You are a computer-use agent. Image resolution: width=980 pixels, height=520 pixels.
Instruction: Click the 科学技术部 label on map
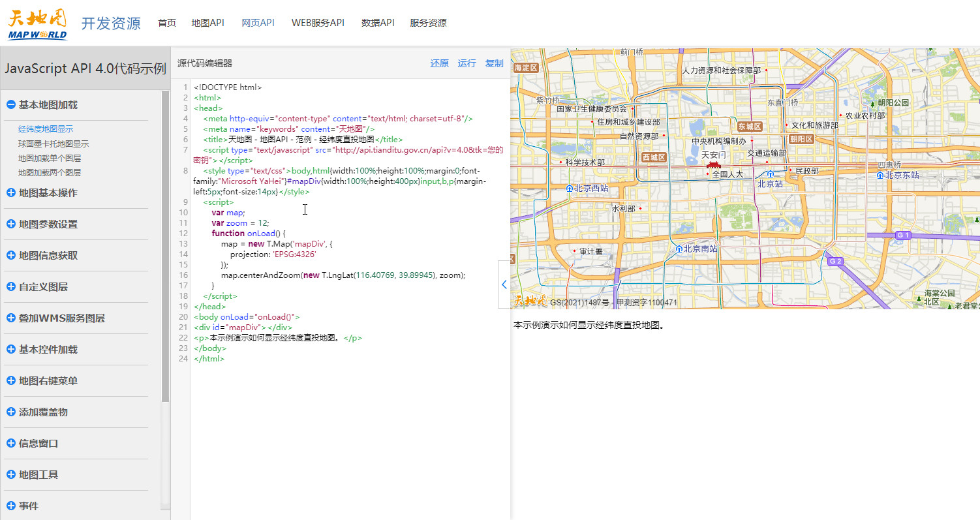(x=585, y=162)
